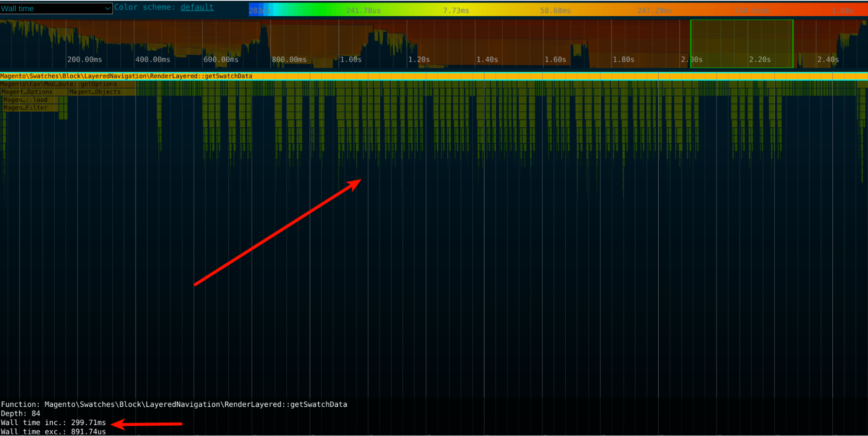Screen dimensions: 868x436
Task: Click the 247.29ms color legend value
Action: (x=655, y=10)
